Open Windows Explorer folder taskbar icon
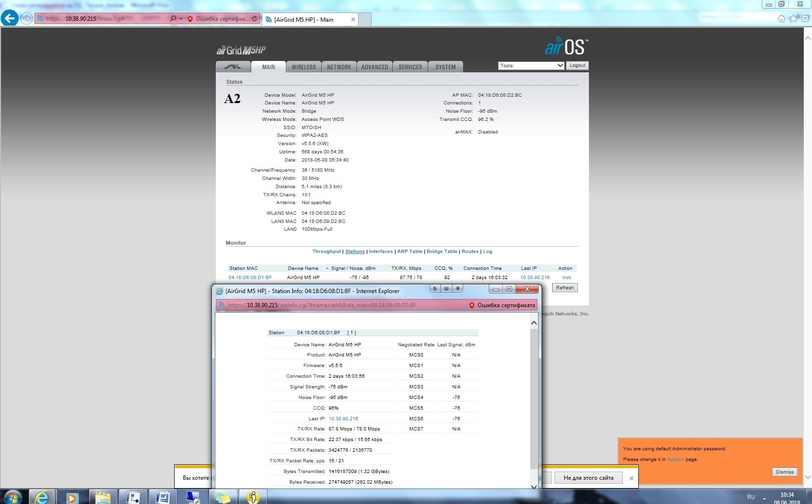Screen dimensions: 812x504 point(103,497)
